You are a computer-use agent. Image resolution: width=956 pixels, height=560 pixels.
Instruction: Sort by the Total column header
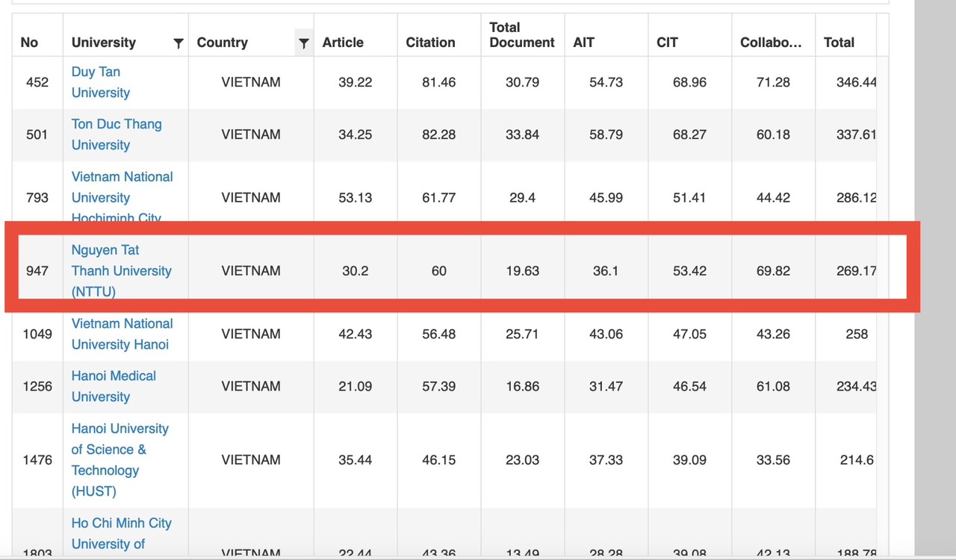tap(839, 43)
